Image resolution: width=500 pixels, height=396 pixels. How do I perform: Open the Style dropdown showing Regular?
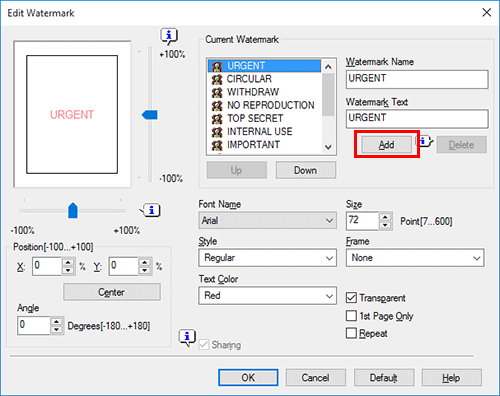pyautogui.click(x=267, y=258)
